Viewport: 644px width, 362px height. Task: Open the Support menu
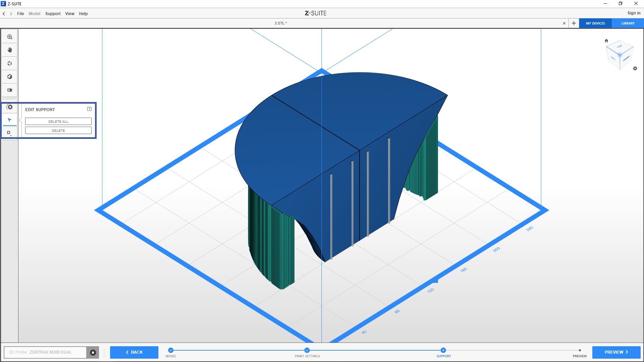click(53, 14)
